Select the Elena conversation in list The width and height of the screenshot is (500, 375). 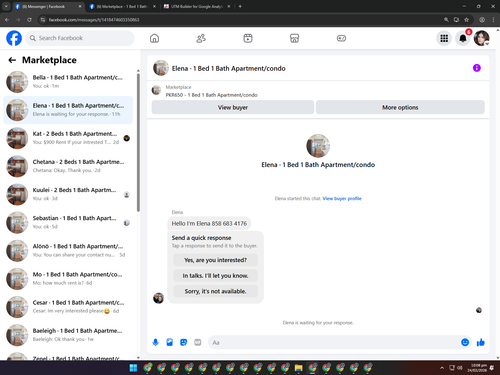coord(68,110)
